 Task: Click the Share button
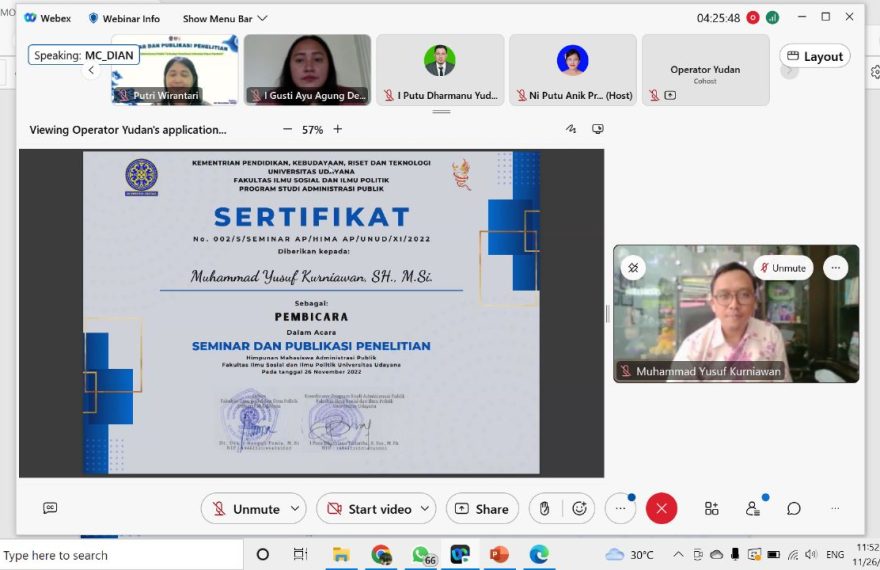pos(482,509)
